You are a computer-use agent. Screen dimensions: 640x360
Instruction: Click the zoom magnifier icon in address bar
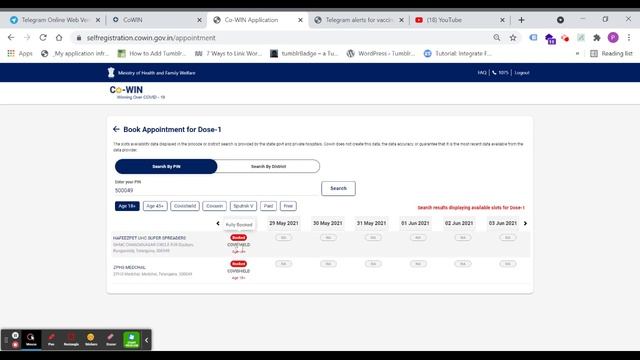click(497, 38)
